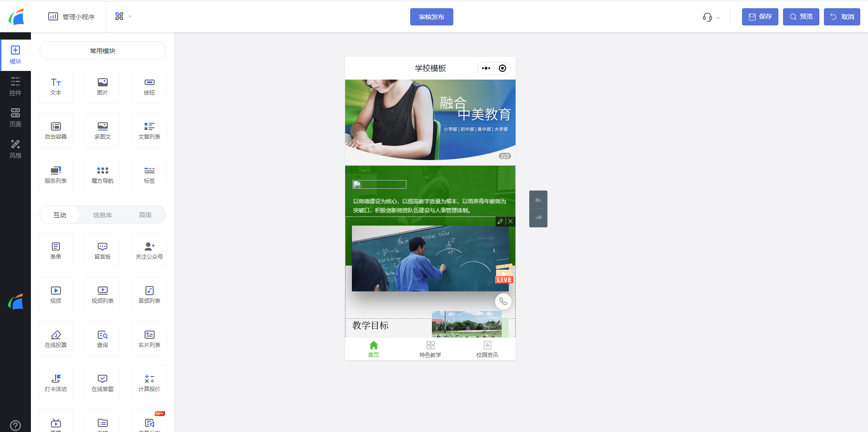Select the 模块 sidebar item
The height and width of the screenshot is (432, 868).
15,55
